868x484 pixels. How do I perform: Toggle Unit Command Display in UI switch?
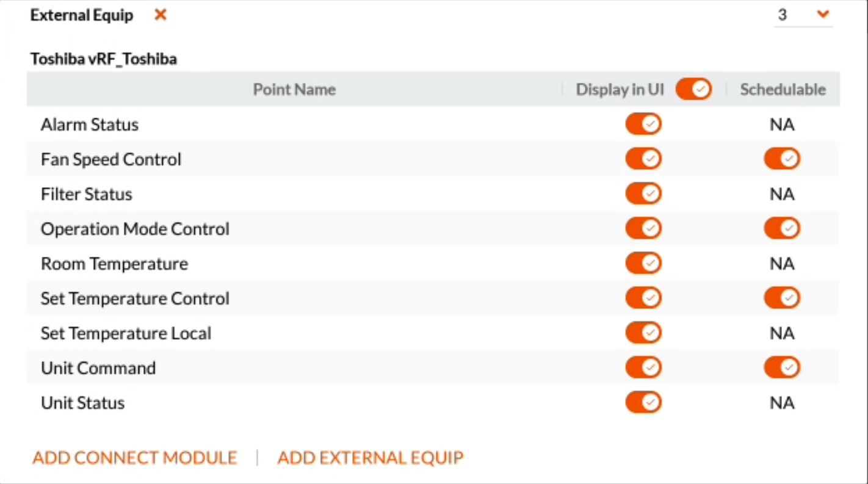coord(643,368)
